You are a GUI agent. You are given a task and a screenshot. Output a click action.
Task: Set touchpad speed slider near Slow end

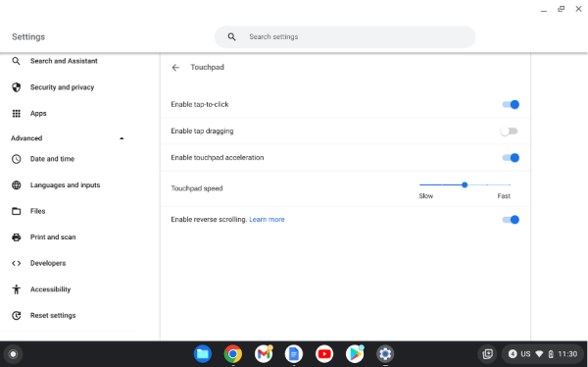tap(420, 184)
